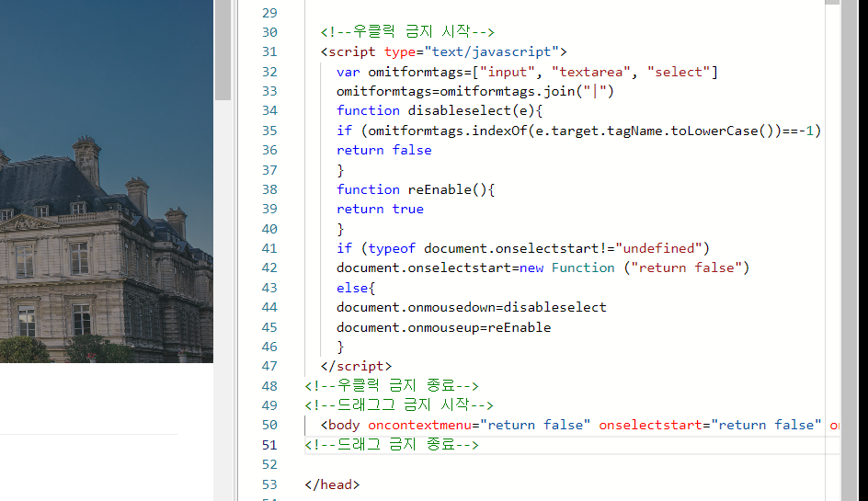Viewport: 868px width, 501px height.
Task: Click the closing </script> tag
Action: pyautogui.click(x=356, y=366)
